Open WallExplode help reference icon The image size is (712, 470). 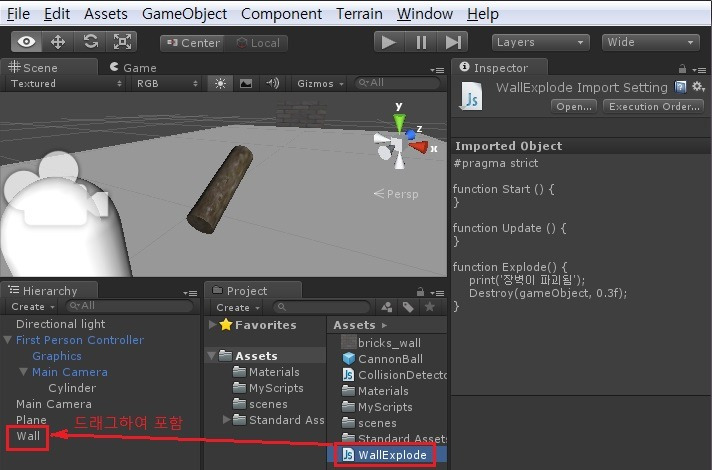680,87
